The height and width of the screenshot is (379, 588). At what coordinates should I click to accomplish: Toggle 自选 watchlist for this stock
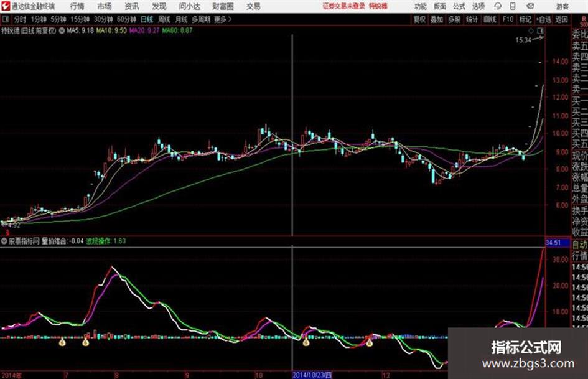(544, 19)
